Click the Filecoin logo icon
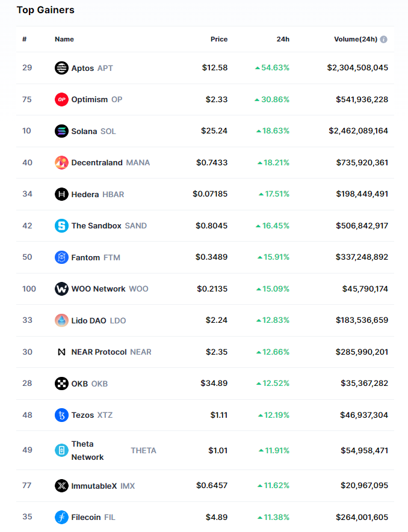This screenshot has width=408, height=532. coord(61,516)
